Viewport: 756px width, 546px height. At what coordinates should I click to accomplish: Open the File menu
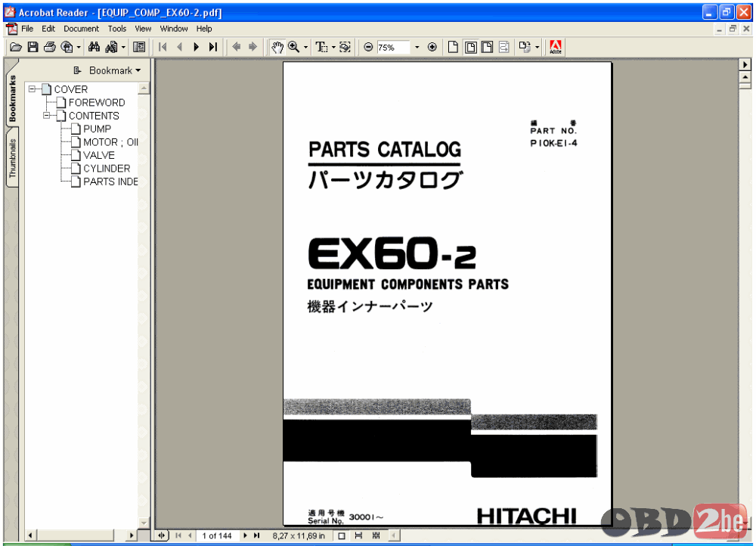pos(27,29)
